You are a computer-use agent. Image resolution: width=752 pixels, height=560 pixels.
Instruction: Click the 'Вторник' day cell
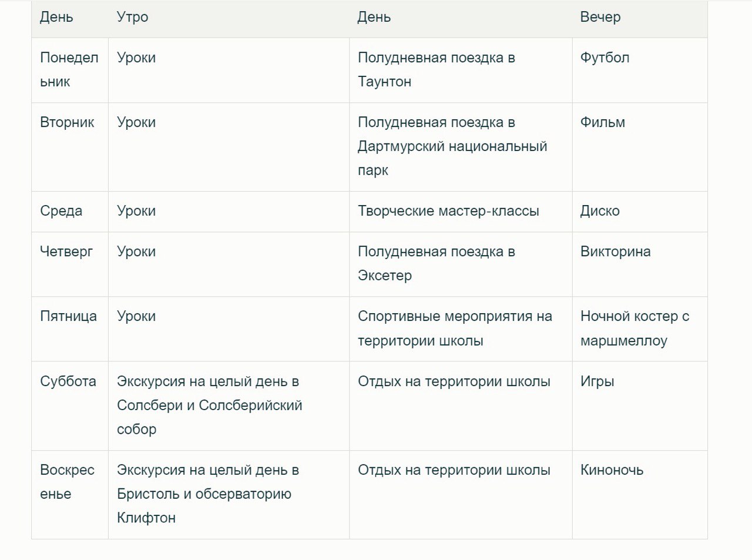tap(70, 147)
